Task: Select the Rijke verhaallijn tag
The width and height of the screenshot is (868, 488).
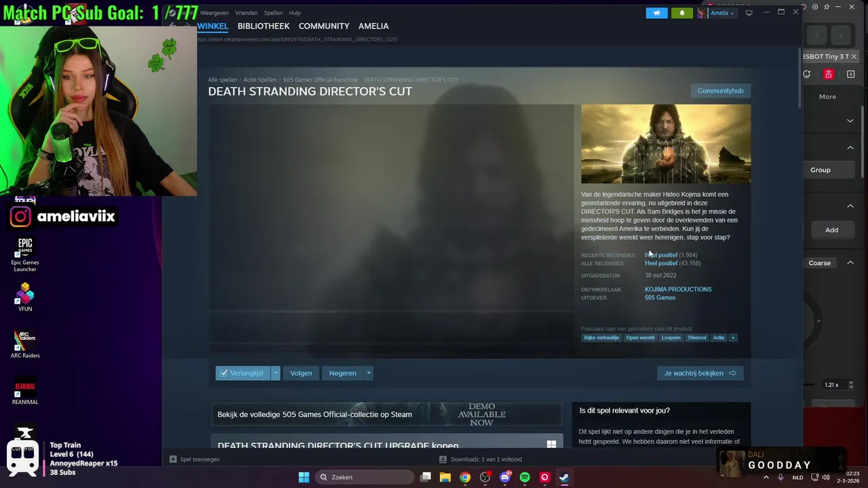Action: 601,338
